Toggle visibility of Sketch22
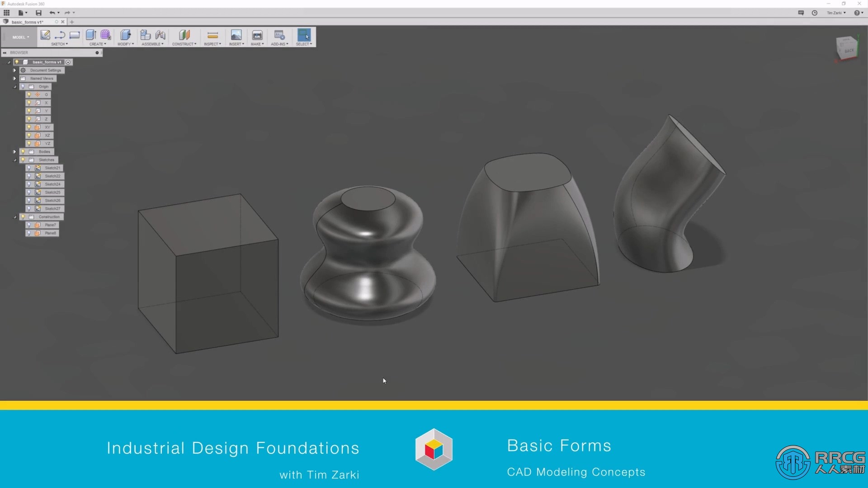 [x=29, y=176]
